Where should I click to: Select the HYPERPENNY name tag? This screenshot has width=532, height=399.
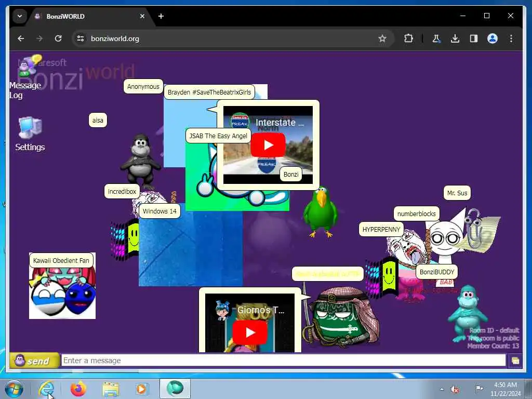pos(381,229)
